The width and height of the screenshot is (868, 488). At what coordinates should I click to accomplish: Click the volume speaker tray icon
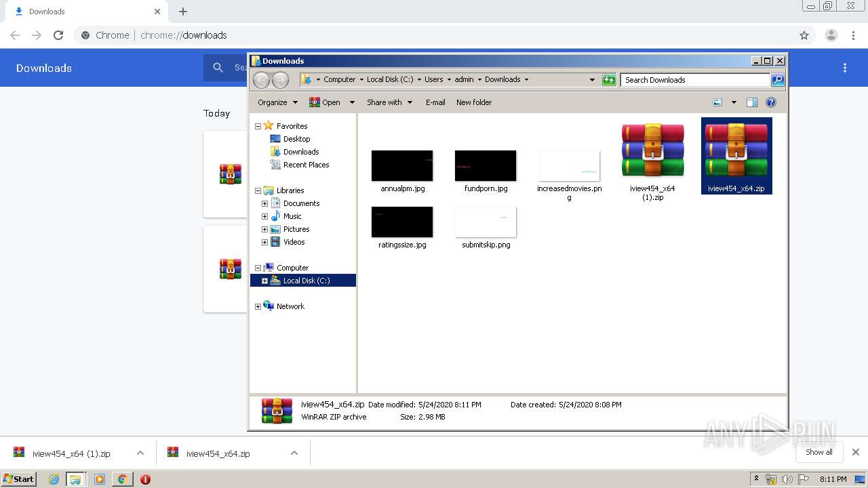[787, 479]
